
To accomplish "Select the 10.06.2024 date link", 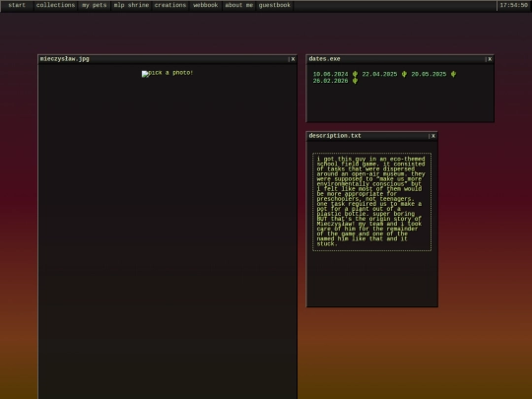I will pyautogui.click(x=330, y=74).
